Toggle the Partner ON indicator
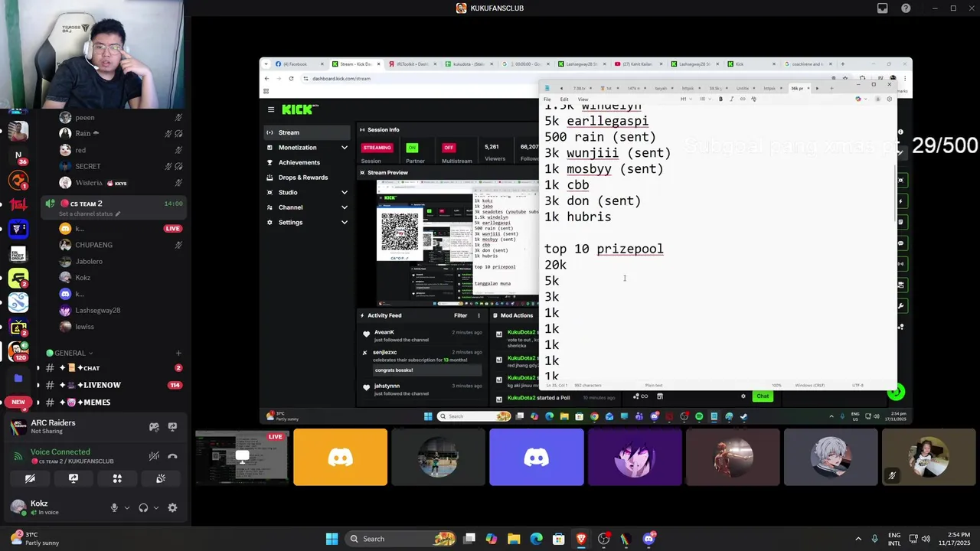The height and width of the screenshot is (551, 980). (413, 148)
